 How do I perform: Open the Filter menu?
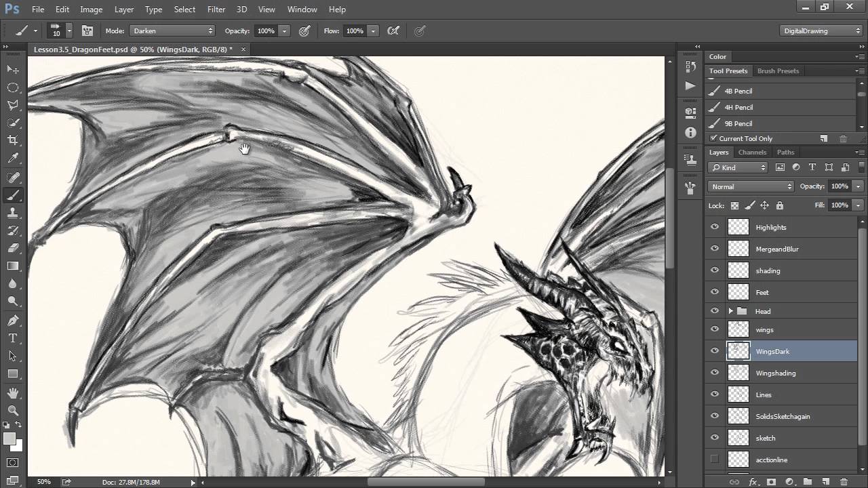pos(216,9)
